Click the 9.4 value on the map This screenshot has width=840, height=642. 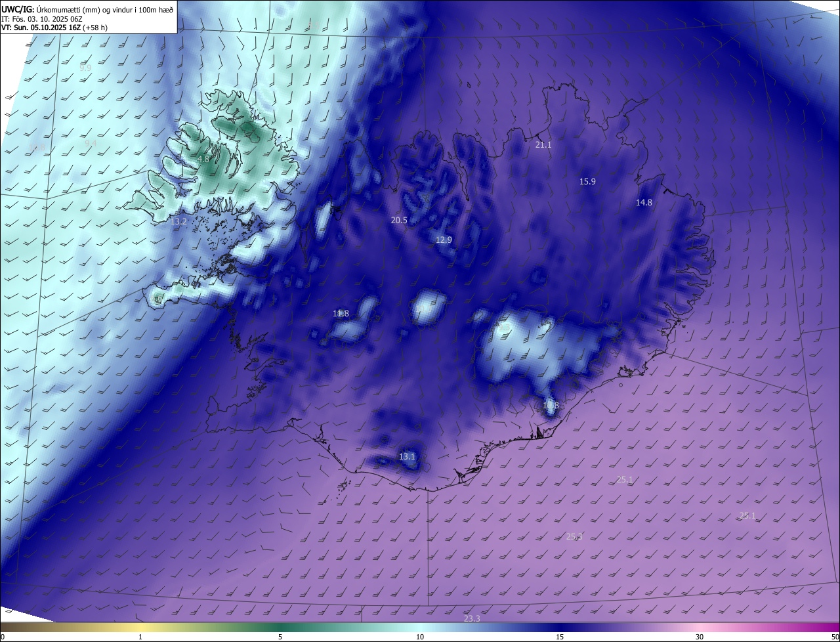pyautogui.click(x=91, y=142)
